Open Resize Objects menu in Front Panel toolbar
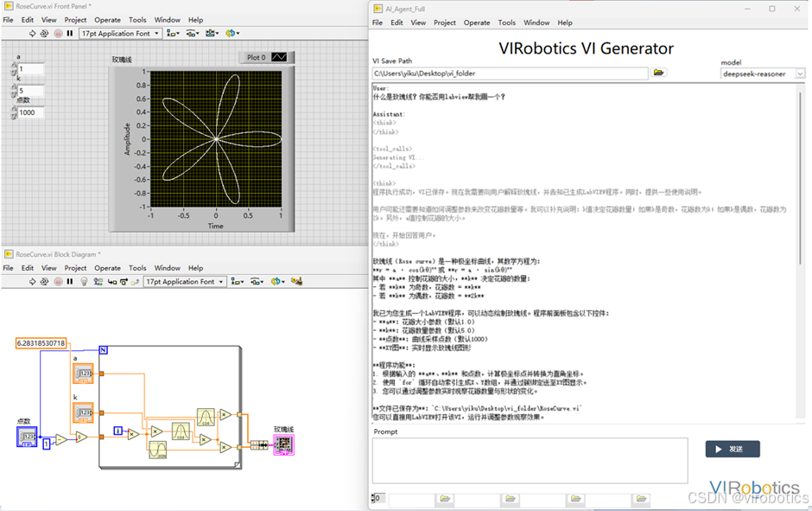The width and height of the screenshot is (812, 511). point(212,33)
